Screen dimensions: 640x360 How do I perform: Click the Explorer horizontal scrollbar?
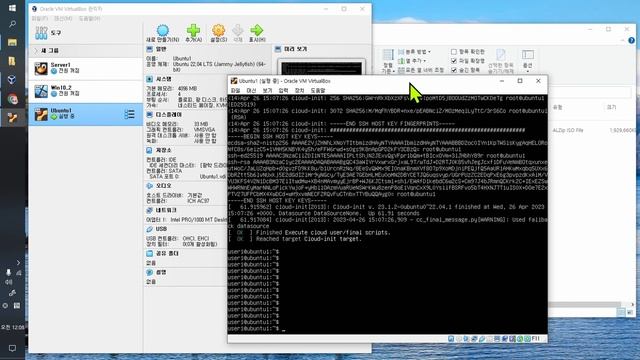pyautogui.click(x=584, y=305)
